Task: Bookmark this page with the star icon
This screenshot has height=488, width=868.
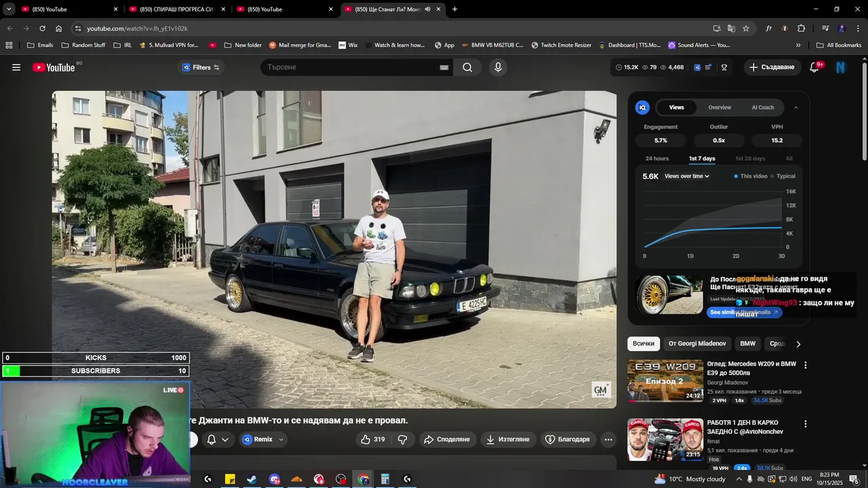Action: click(746, 28)
